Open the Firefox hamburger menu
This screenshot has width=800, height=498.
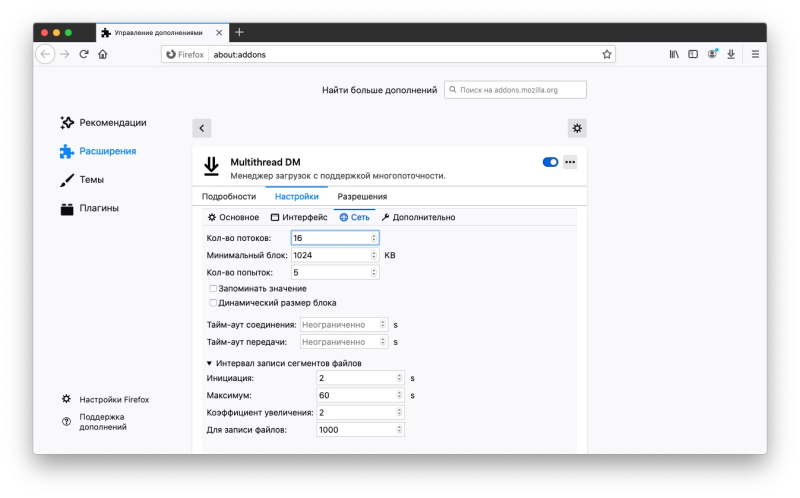[755, 54]
